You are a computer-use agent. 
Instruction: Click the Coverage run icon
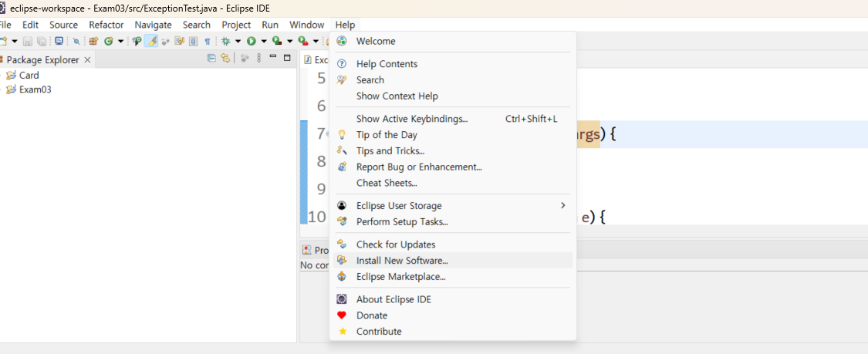(277, 41)
